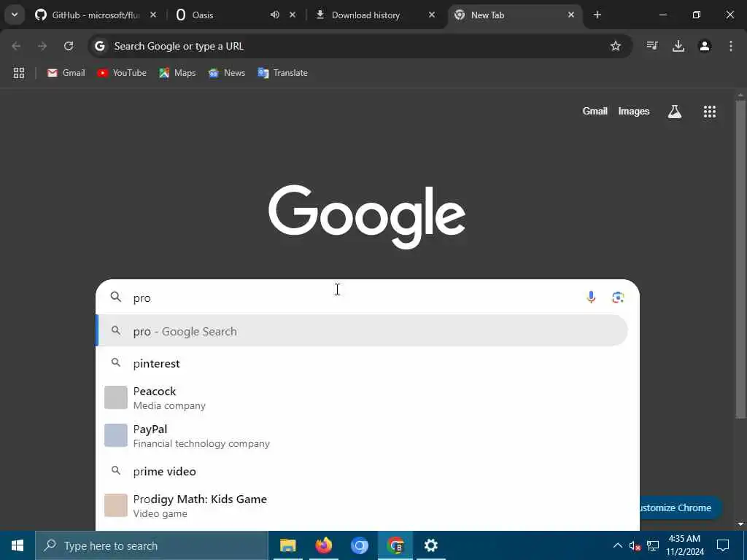Select the pro - Google Search suggestion
Image resolution: width=747 pixels, height=560 pixels.
click(362, 331)
